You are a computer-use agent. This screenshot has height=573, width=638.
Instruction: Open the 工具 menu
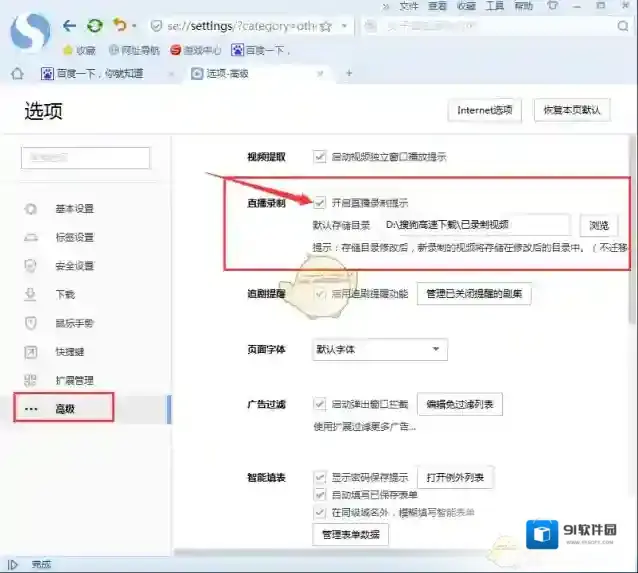tap(495, 6)
